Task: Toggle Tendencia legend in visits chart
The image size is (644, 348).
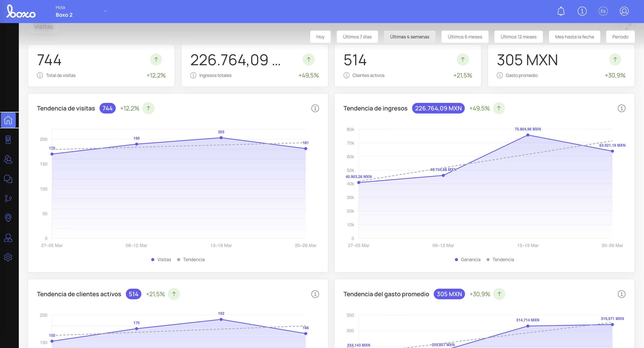Action: pyautogui.click(x=191, y=259)
